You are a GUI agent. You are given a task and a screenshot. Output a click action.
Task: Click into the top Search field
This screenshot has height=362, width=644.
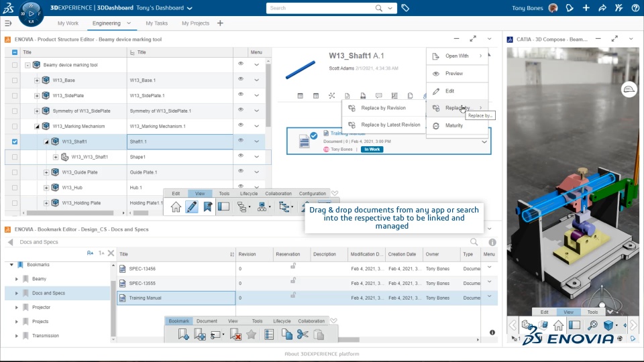(321, 8)
